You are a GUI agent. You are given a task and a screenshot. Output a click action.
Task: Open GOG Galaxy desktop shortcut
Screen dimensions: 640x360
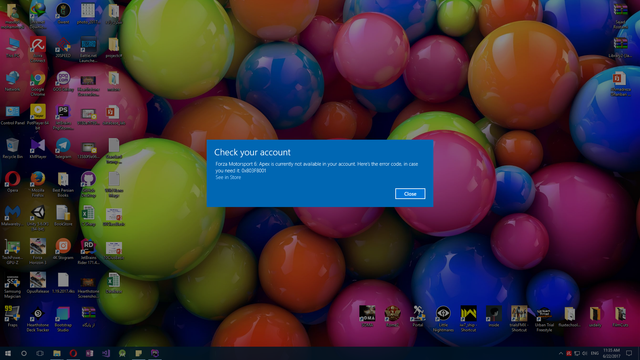pos(63,81)
